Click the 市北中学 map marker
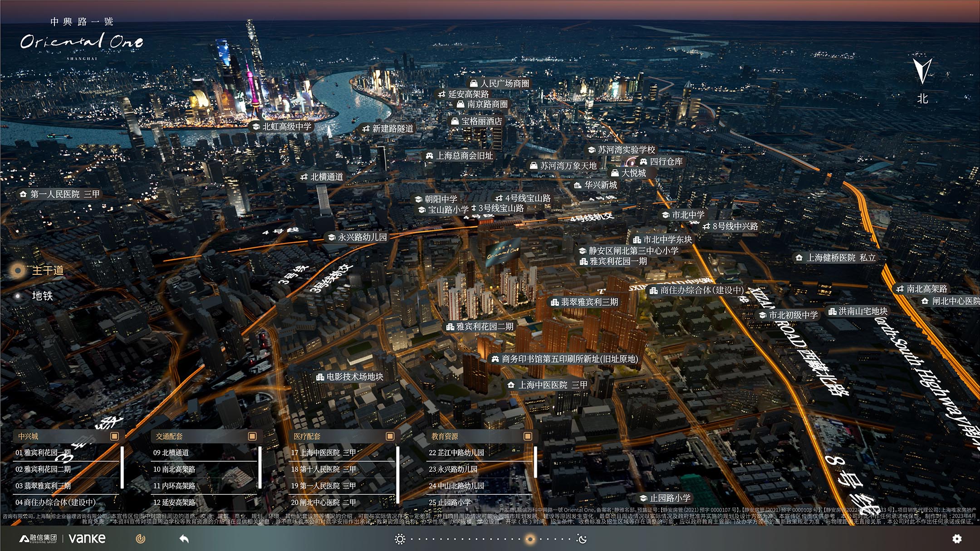 [x=683, y=215]
